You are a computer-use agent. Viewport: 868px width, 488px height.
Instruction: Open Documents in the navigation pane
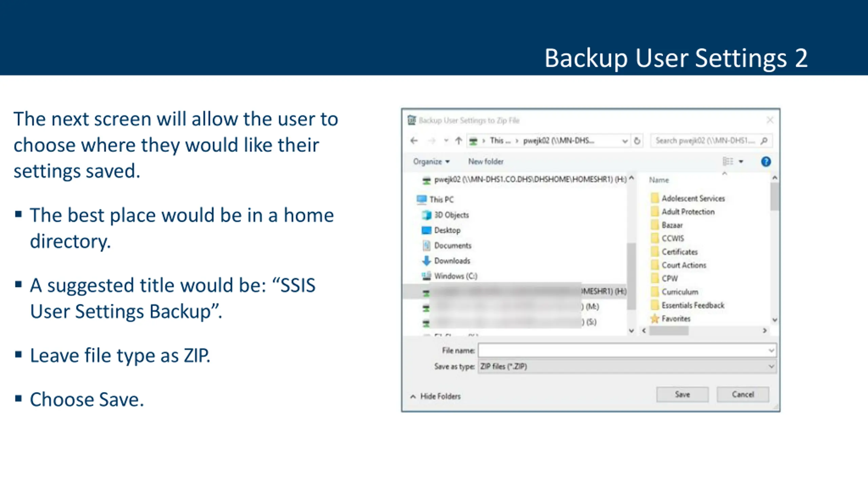click(x=447, y=245)
